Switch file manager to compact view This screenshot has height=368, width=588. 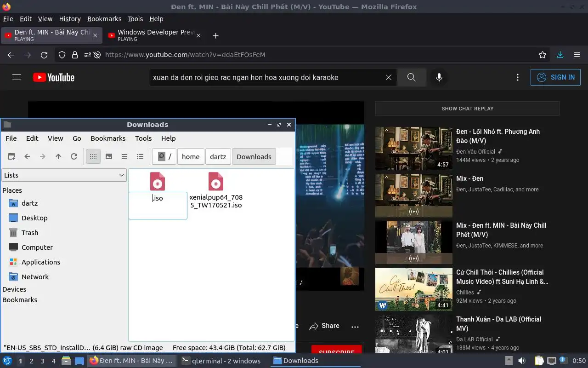(x=124, y=156)
